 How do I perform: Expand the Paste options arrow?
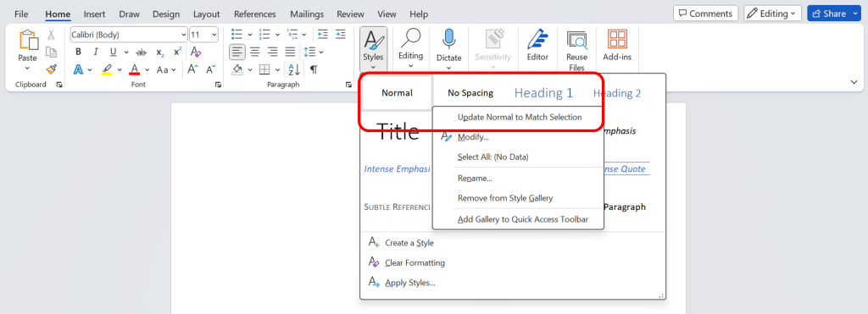[27, 69]
